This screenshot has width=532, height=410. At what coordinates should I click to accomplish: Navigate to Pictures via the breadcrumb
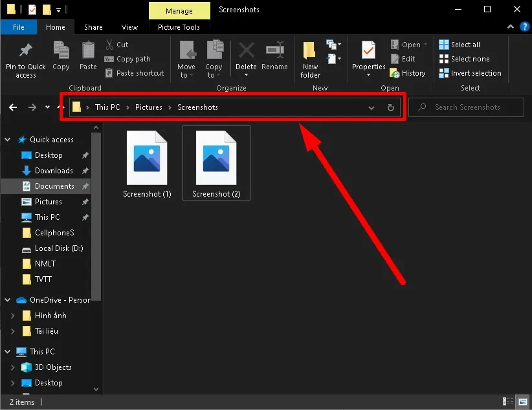[x=148, y=107]
